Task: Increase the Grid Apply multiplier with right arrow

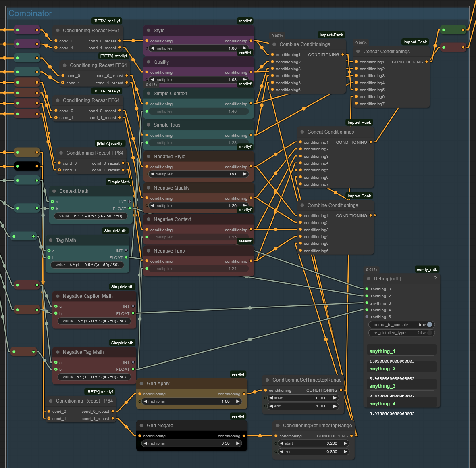Action: [x=238, y=401]
